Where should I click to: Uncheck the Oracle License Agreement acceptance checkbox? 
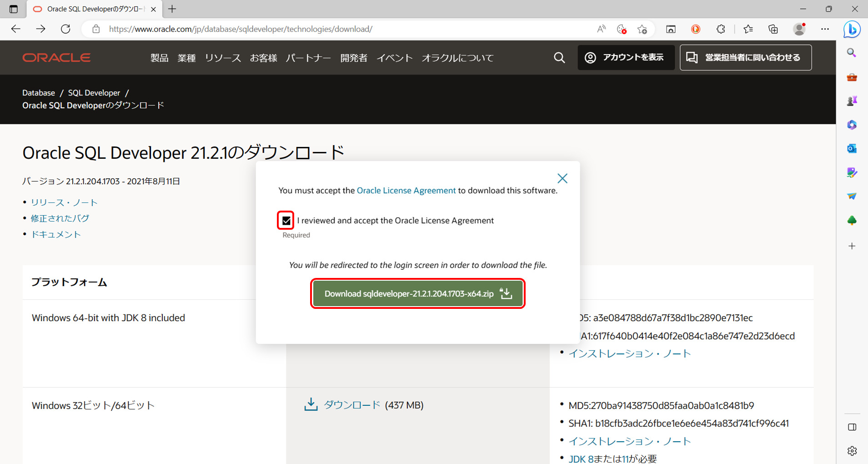pyautogui.click(x=286, y=220)
